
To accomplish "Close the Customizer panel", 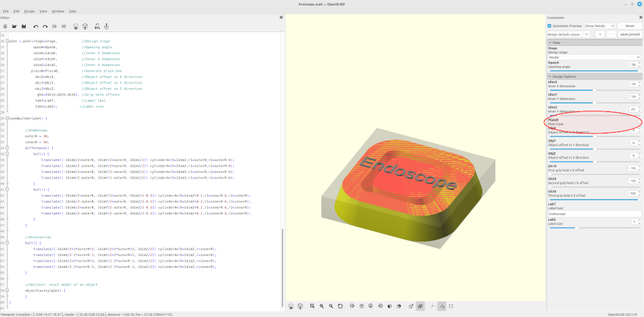I will (641, 17).
